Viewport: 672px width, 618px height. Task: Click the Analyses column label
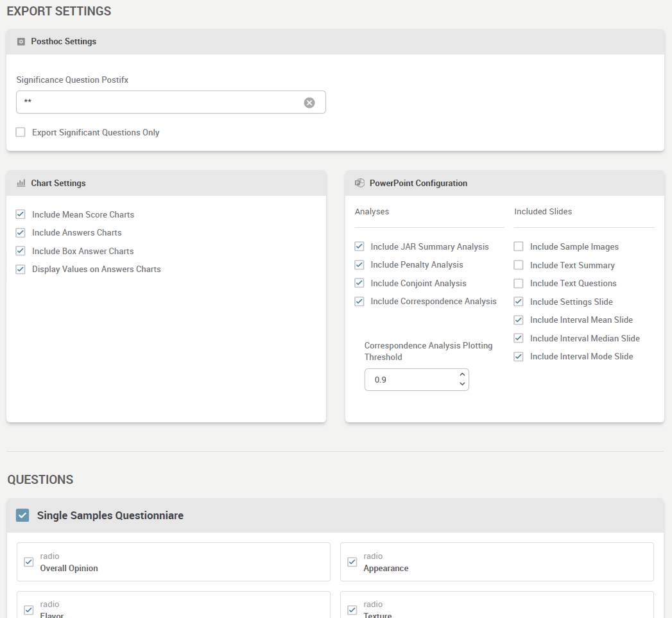(x=372, y=211)
